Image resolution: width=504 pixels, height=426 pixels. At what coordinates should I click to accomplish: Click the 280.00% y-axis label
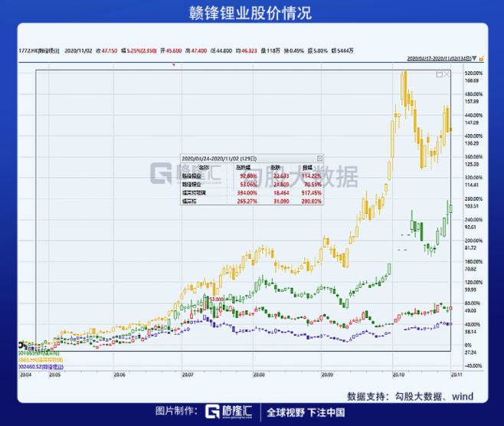(x=473, y=198)
